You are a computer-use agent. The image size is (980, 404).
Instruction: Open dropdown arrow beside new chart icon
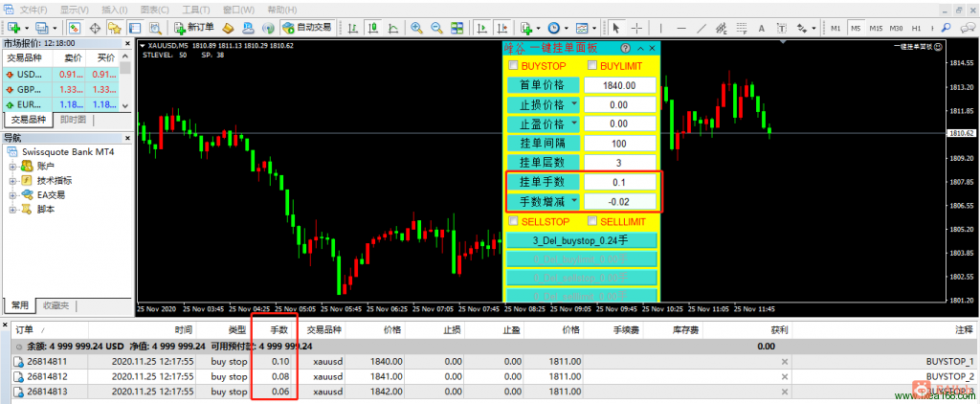click(26, 28)
